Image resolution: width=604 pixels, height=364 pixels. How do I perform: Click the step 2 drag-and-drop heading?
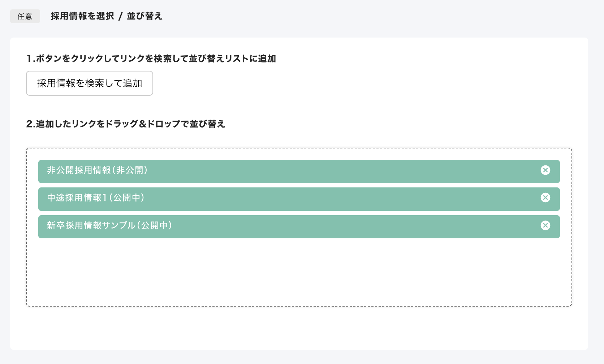(x=126, y=124)
